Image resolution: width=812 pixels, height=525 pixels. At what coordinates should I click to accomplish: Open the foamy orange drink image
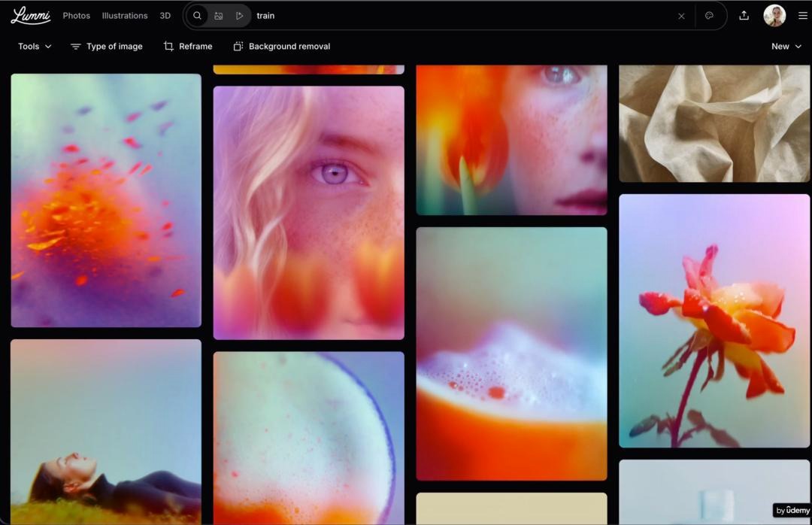[512, 354]
